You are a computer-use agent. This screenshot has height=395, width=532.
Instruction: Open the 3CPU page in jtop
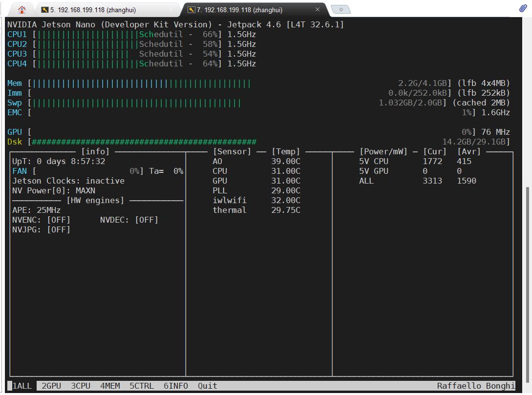pos(81,386)
